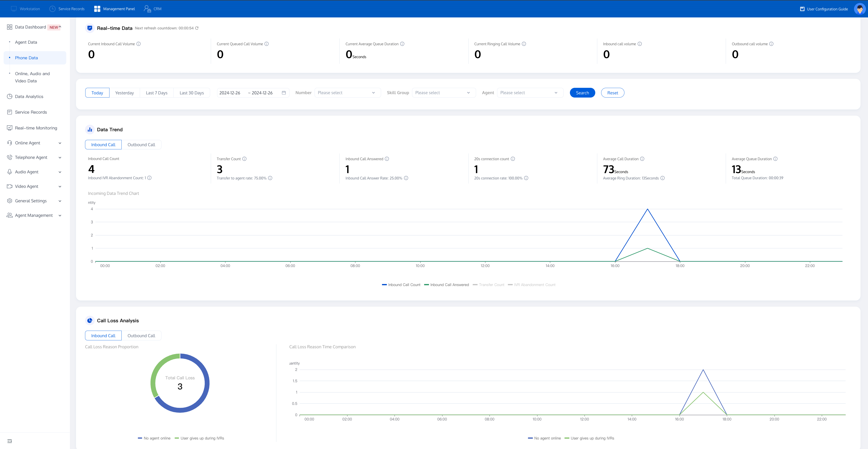Click the info icon beside Current Queued Call Volume
This screenshot has height=449, width=868.
coord(267,44)
